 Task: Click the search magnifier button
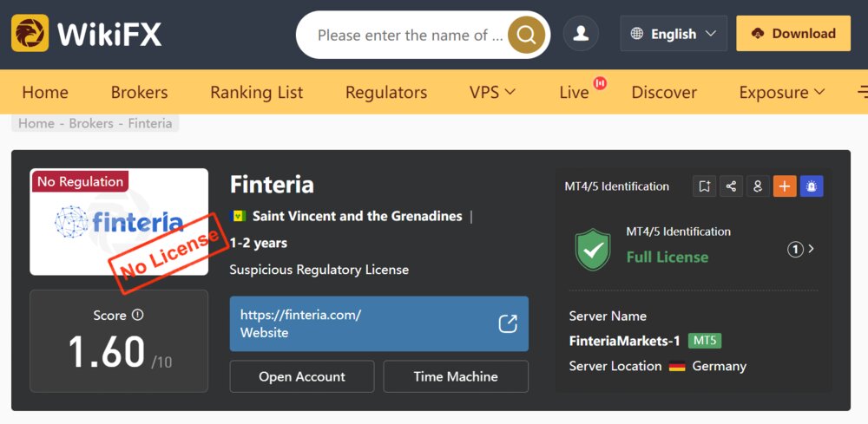pyautogui.click(x=526, y=35)
